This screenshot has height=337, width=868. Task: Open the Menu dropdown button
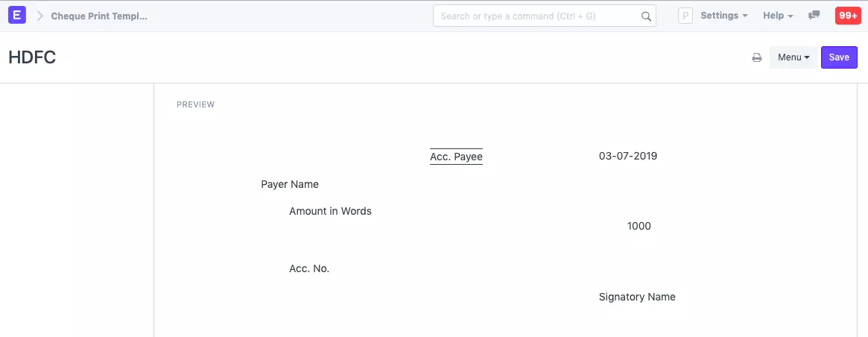793,57
